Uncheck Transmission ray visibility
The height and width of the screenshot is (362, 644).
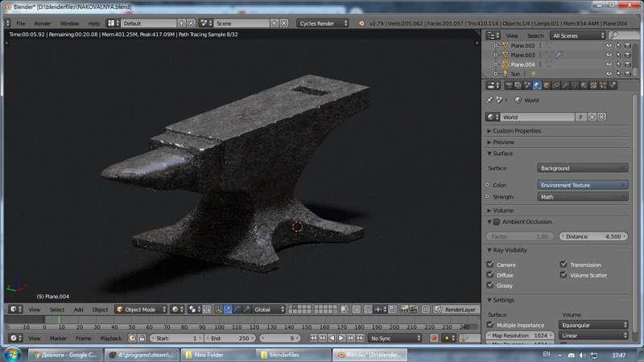click(563, 265)
